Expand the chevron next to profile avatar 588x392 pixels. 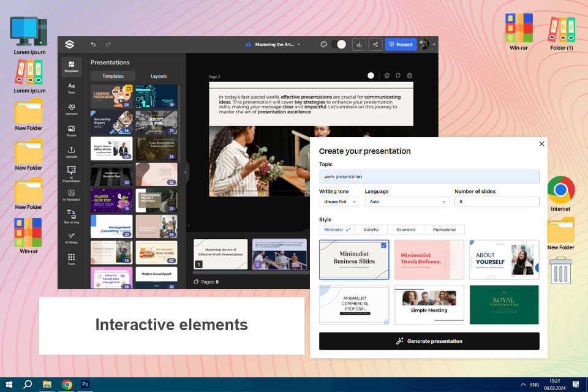(434, 44)
